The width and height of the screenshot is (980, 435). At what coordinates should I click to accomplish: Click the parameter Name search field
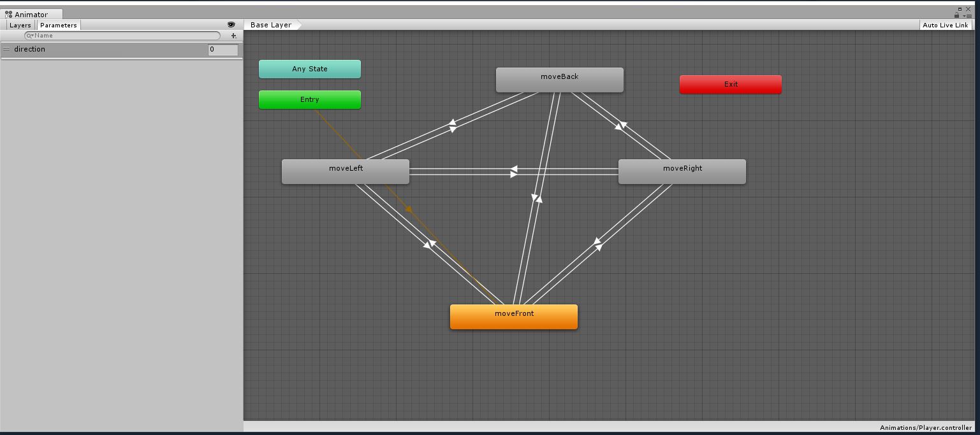click(122, 36)
